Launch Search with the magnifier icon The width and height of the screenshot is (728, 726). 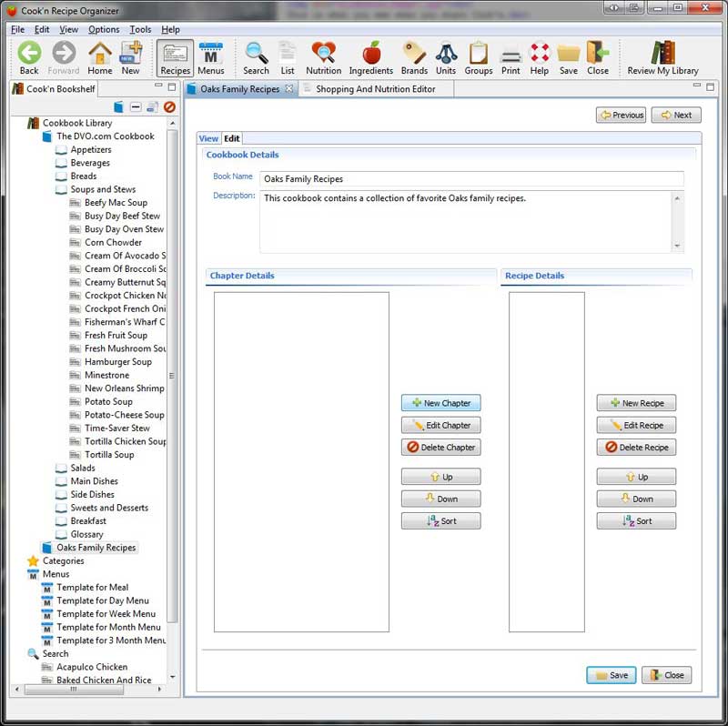pos(256,58)
